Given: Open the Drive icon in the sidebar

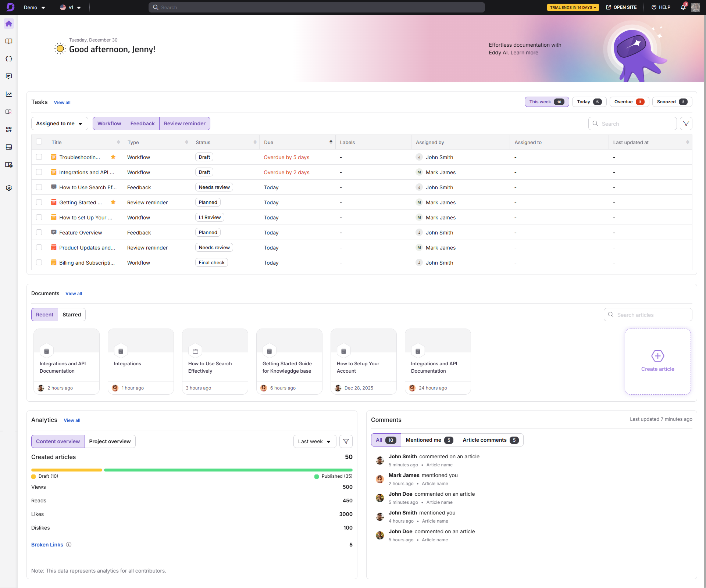Looking at the screenshot, I should 9,147.
